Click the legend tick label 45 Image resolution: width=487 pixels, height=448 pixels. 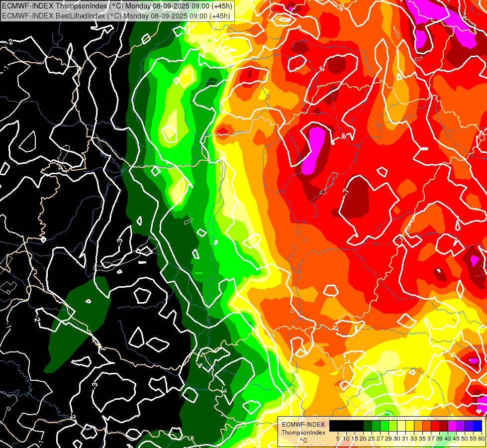tap(456, 439)
